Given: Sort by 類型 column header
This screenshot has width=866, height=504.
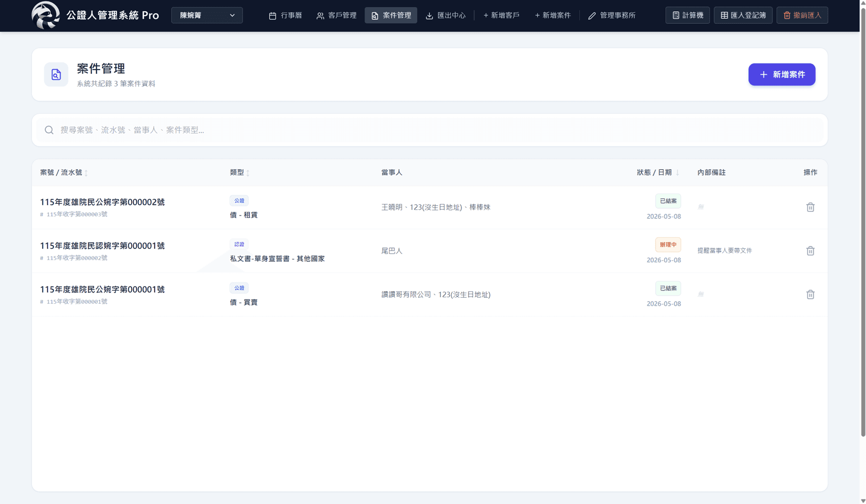Looking at the screenshot, I should 239,172.
